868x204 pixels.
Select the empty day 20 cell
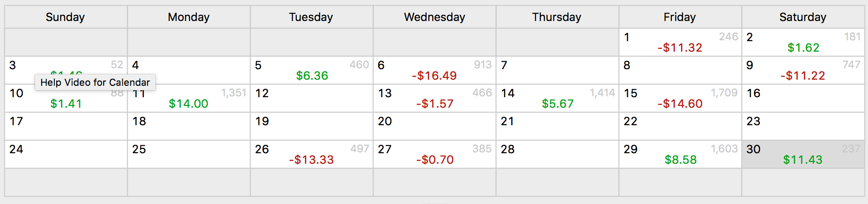434,127
